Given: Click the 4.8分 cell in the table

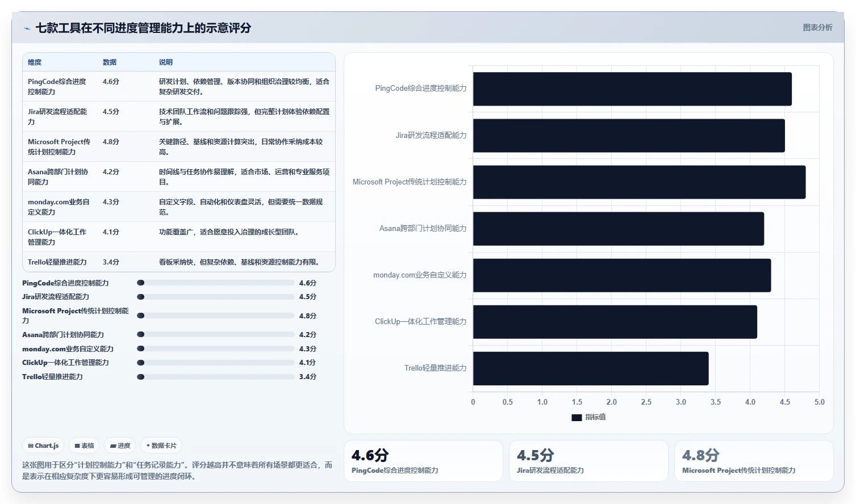Looking at the screenshot, I should 111,142.
